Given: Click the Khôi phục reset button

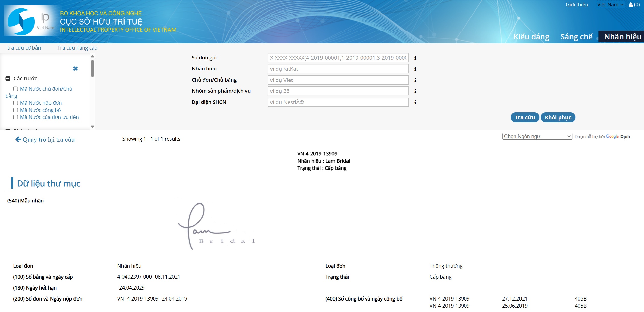Looking at the screenshot, I should coord(558,117).
